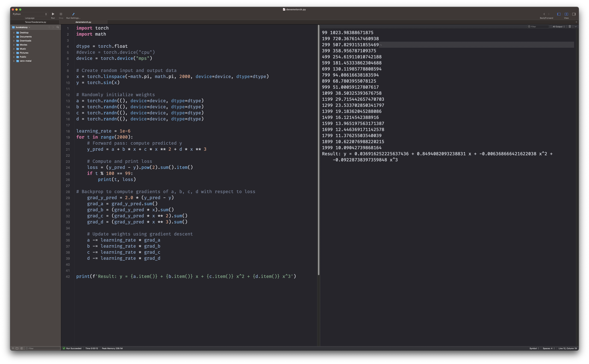Expand the Documents folder in the sidebar
Image resolution: width=589 pixels, height=364 pixels.
pos(14,37)
